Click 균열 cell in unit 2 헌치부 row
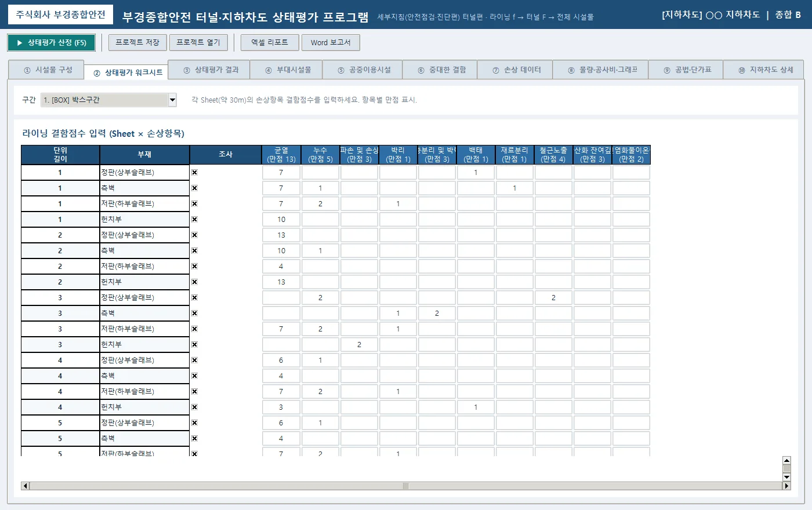Screen dimensions: 812x510 281,282
